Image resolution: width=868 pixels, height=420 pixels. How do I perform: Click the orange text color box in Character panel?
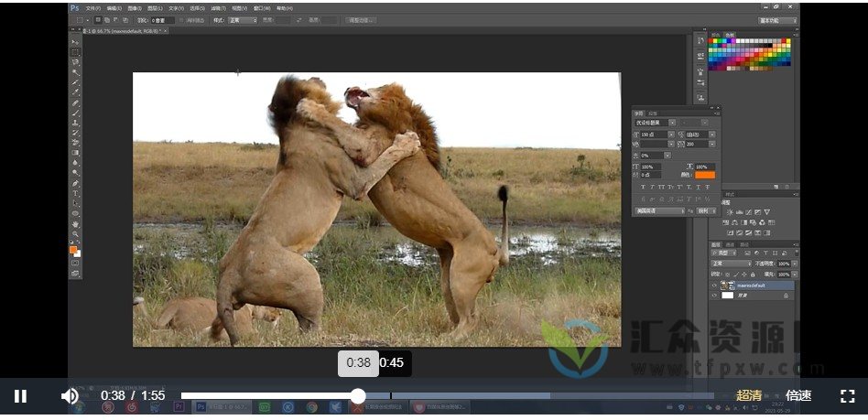point(703,175)
